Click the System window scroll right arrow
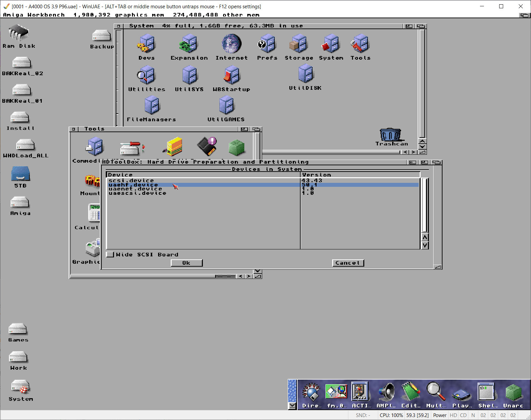This screenshot has height=420, width=531. (x=413, y=152)
